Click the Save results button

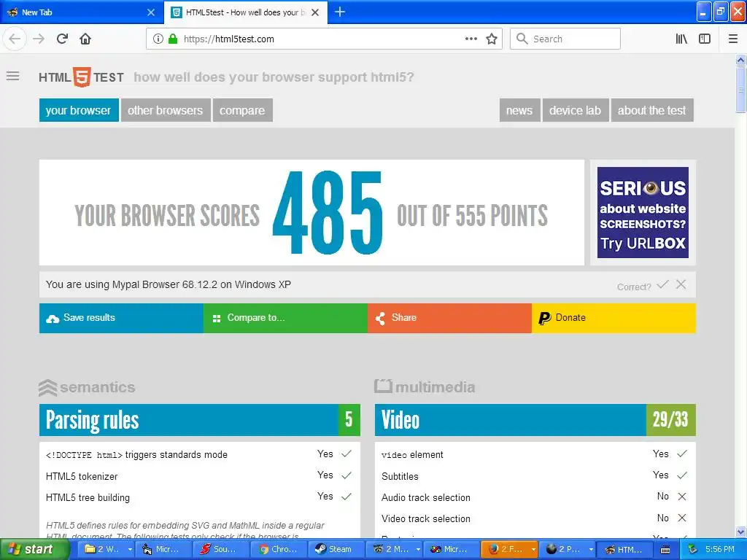[x=121, y=318]
